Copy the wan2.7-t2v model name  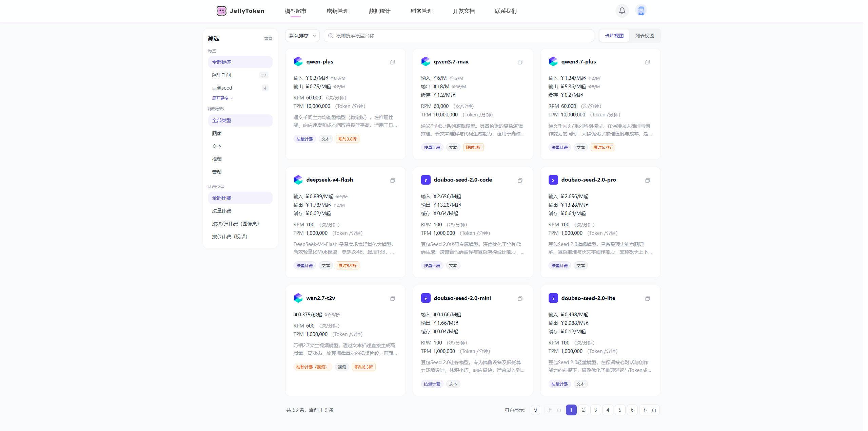392,299
